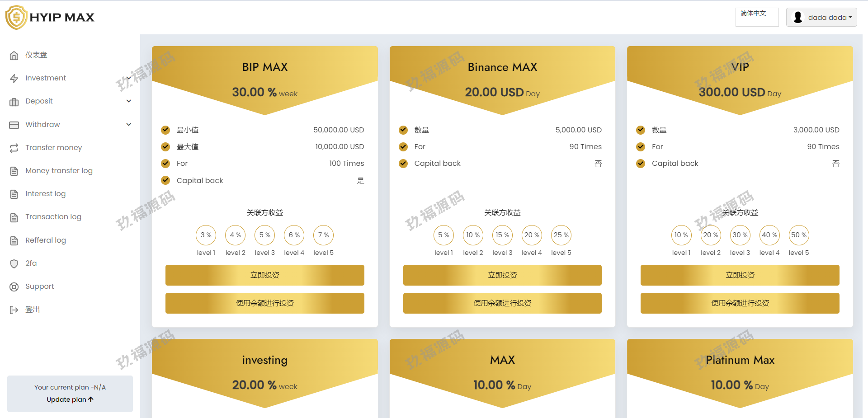Click the logout arrow icon
Screen dimensions: 868x418
coord(14,310)
